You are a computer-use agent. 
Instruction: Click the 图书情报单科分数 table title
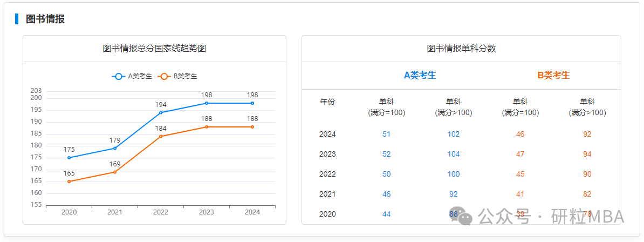(461, 49)
